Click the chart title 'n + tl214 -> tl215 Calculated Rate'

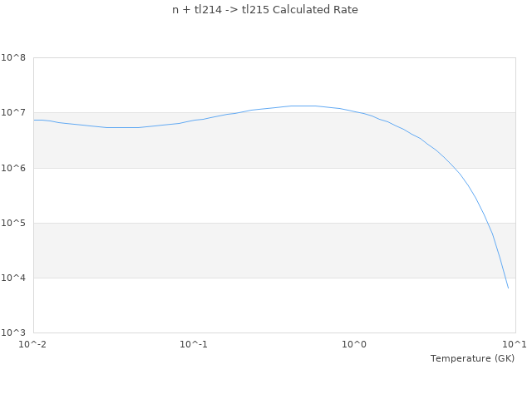pos(265,10)
